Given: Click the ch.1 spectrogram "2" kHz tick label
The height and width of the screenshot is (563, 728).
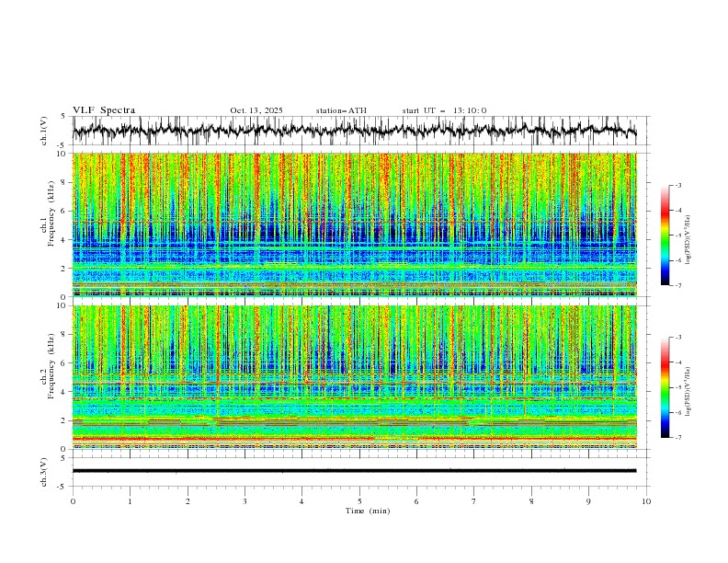Looking at the screenshot, I should pyautogui.click(x=64, y=269).
